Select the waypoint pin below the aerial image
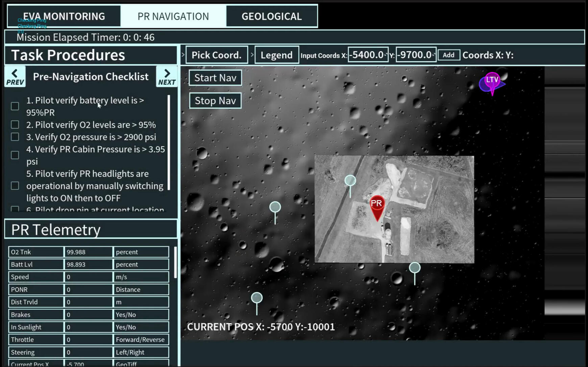 (x=415, y=269)
